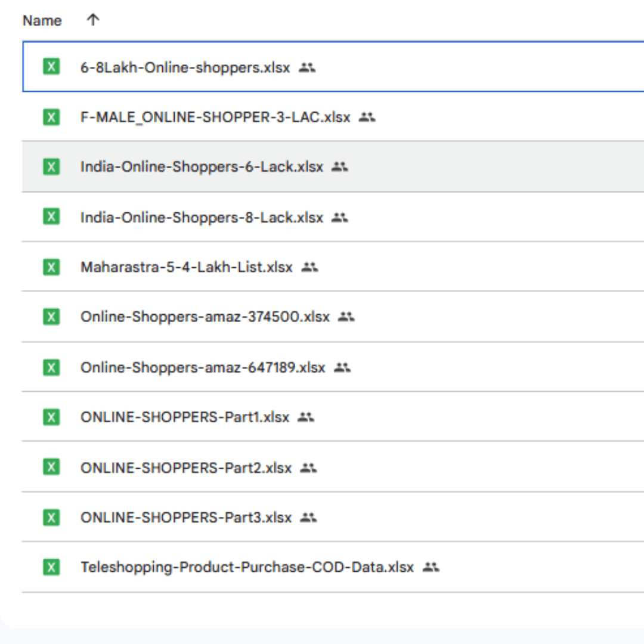This screenshot has height=644, width=644.
Task: Click the Excel icon for 6-8Lakh-Online-shoppers.xlsx
Action: tap(51, 67)
